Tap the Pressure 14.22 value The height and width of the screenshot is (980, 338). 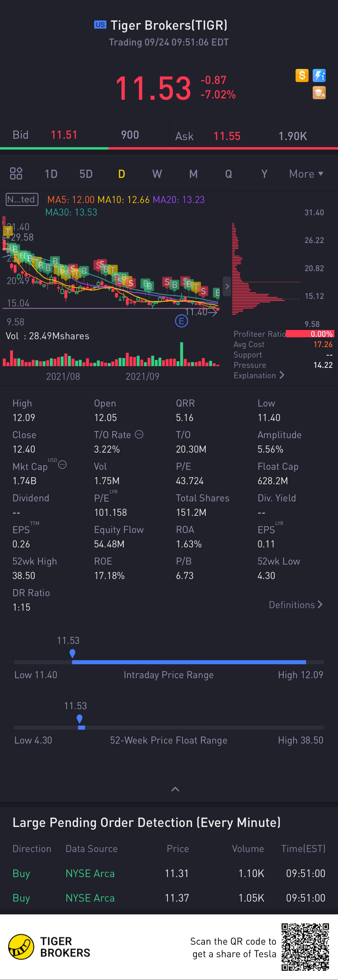[x=323, y=365]
